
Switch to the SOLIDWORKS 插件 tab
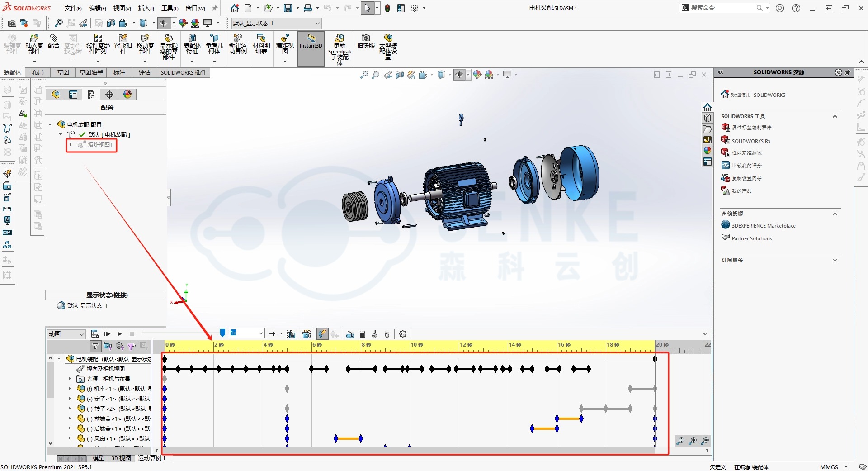click(x=184, y=72)
